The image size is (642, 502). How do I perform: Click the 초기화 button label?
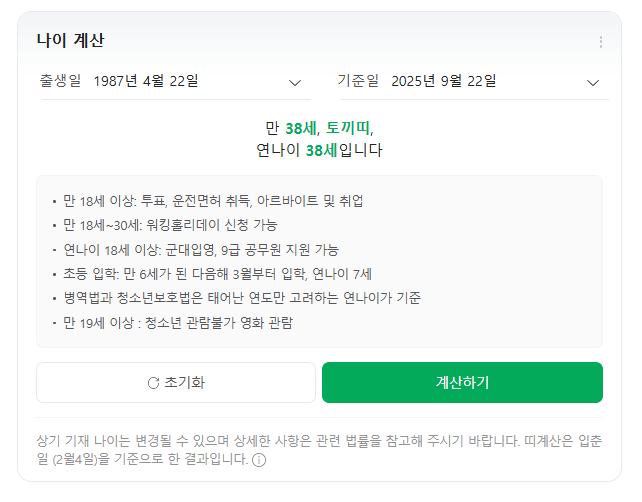tap(184, 382)
